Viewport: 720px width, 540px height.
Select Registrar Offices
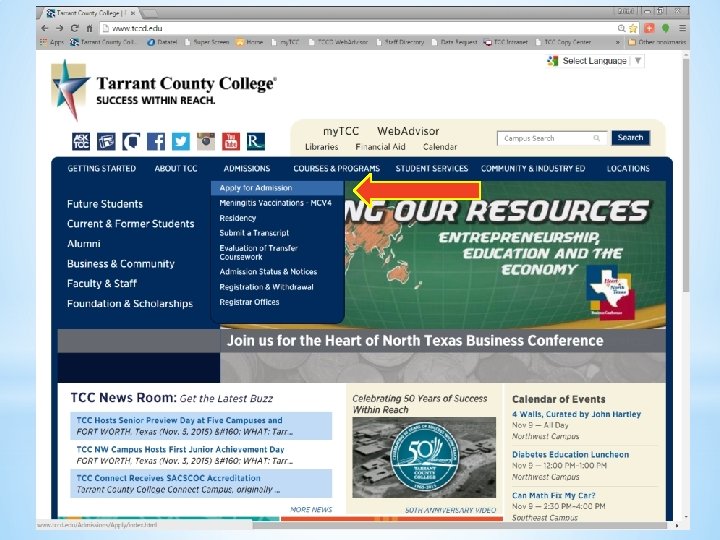(249, 302)
